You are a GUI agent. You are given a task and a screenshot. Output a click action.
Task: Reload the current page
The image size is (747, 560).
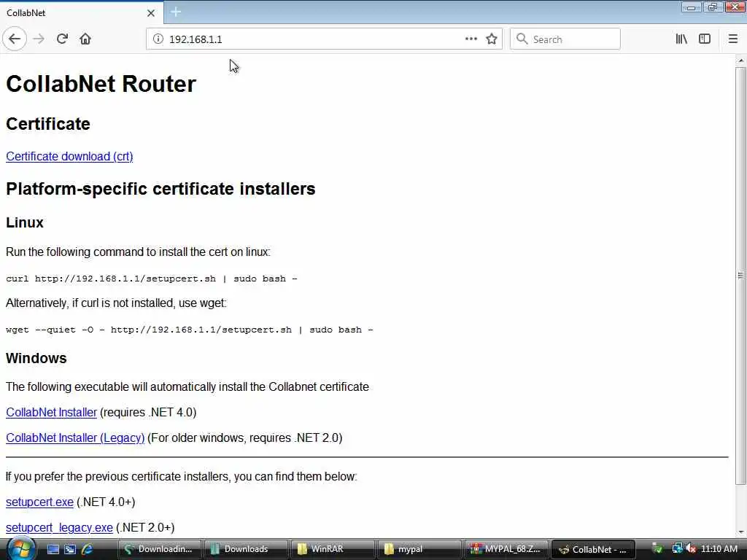(x=63, y=39)
